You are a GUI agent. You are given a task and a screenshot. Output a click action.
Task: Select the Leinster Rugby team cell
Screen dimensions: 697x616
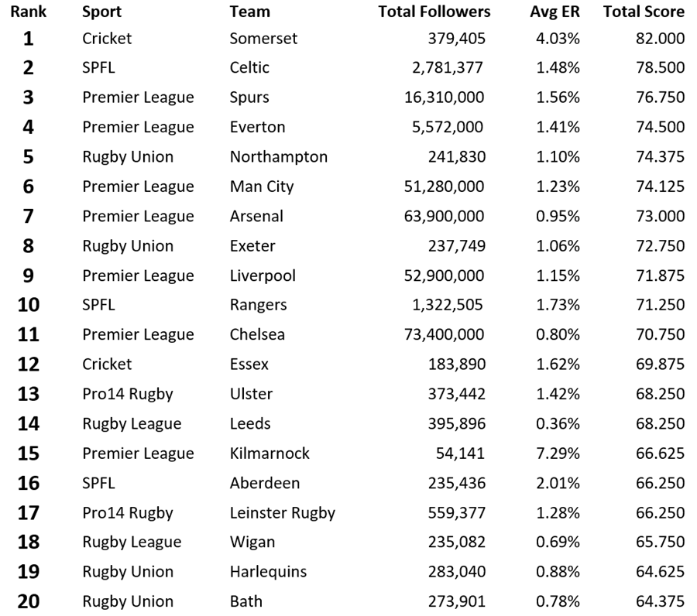point(282,513)
